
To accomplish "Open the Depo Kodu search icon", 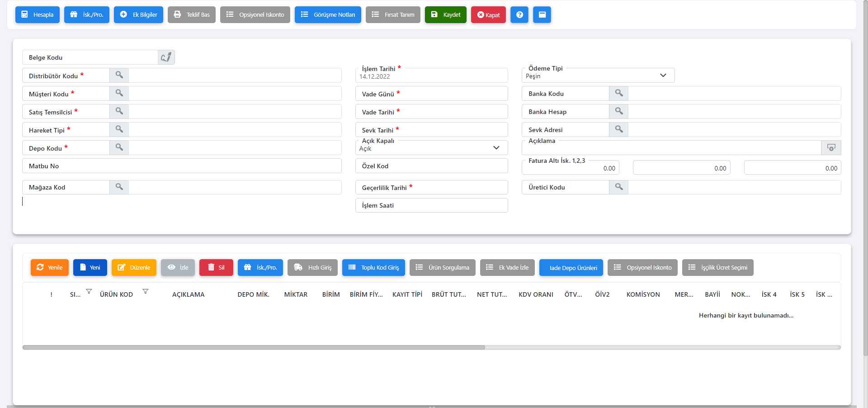I will tap(119, 147).
